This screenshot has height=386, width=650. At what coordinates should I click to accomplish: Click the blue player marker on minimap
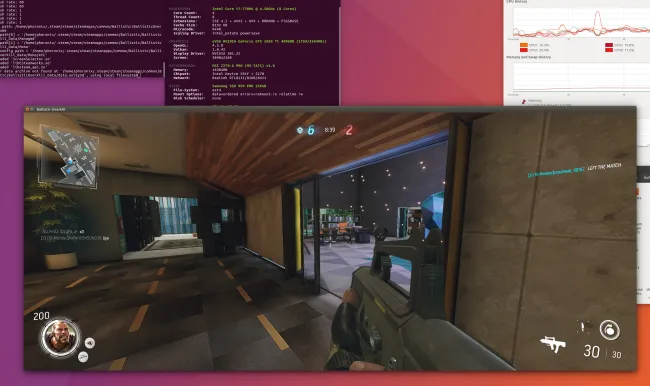click(70, 160)
